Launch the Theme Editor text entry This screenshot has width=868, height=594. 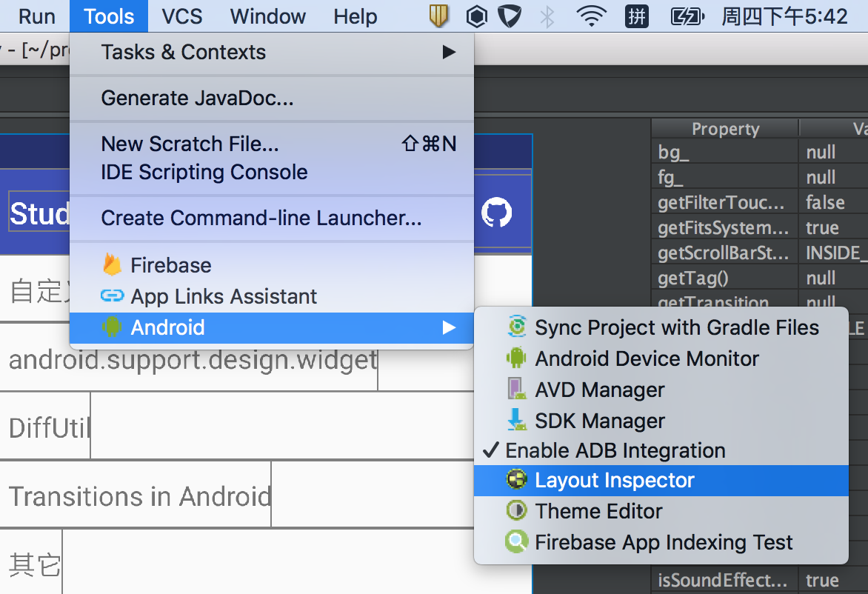[598, 511]
